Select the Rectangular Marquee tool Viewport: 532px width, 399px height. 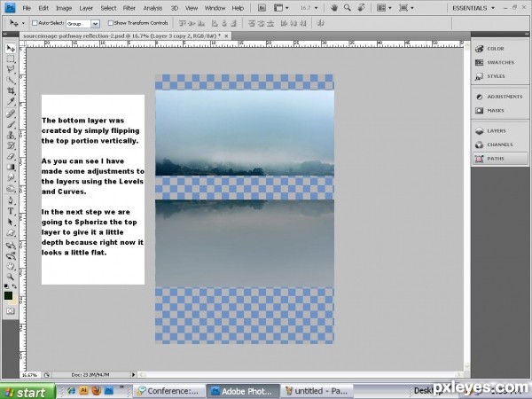click(11, 59)
